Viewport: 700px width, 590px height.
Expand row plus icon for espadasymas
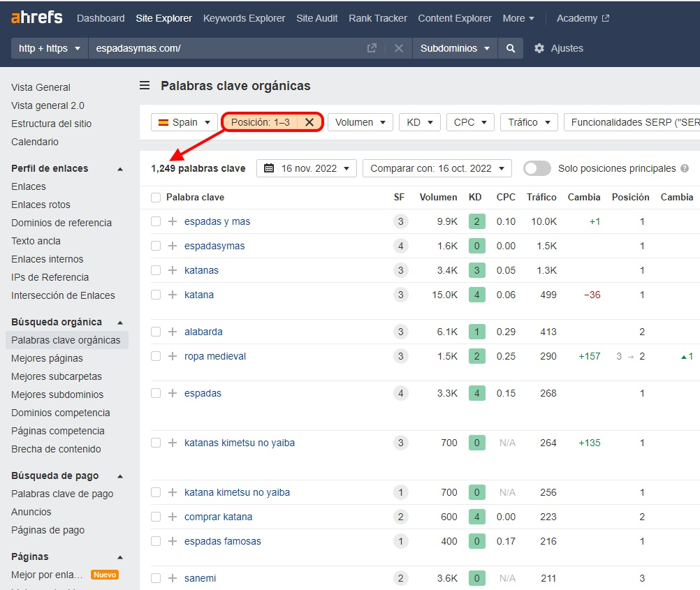[173, 246]
